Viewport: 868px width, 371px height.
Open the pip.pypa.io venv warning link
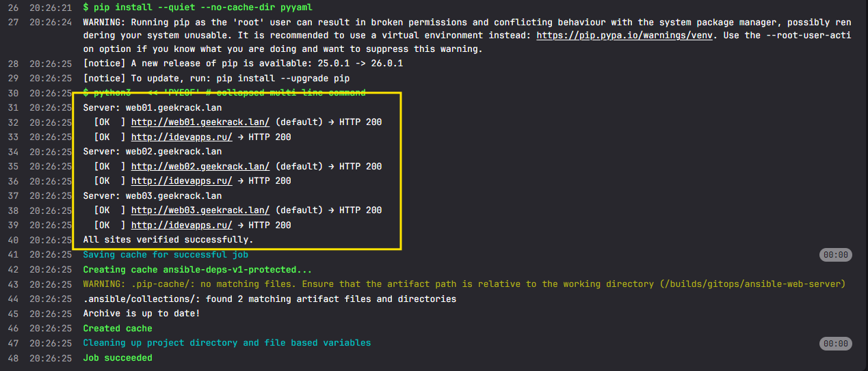624,35
